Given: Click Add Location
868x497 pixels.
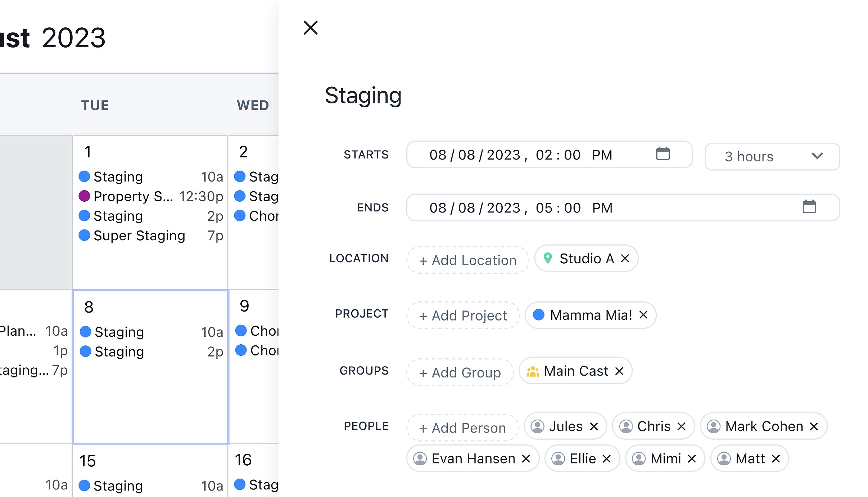Looking at the screenshot, I should click(467, 260).
